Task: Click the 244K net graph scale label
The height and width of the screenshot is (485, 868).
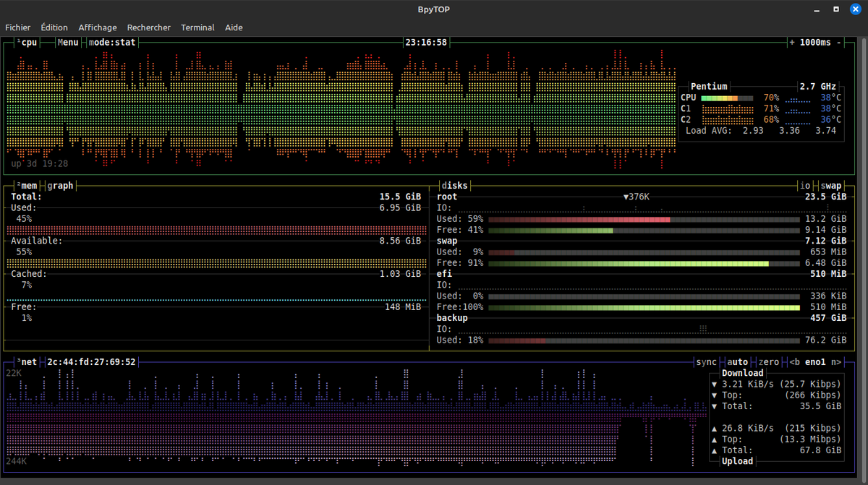Action: (x=17, y=461)
